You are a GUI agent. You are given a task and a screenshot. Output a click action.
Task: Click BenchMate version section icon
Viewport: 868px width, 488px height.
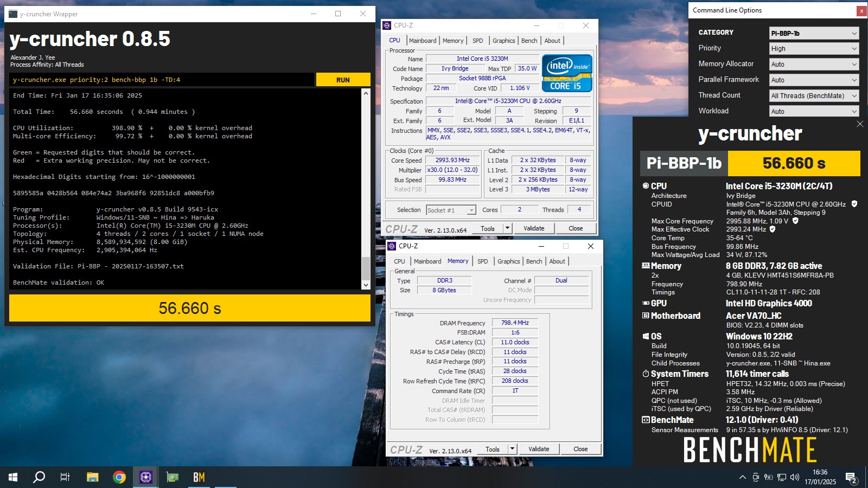tap(646, 420)
